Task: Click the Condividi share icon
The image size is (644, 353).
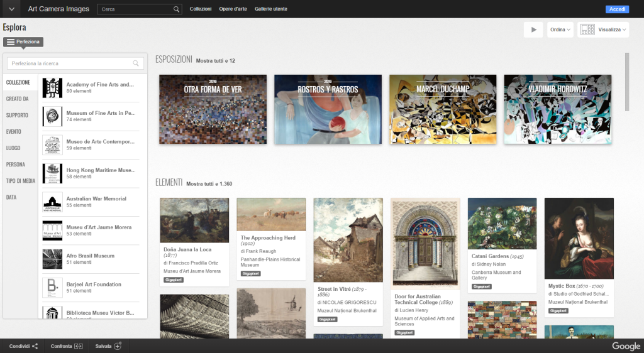Action: pos(35,346)
